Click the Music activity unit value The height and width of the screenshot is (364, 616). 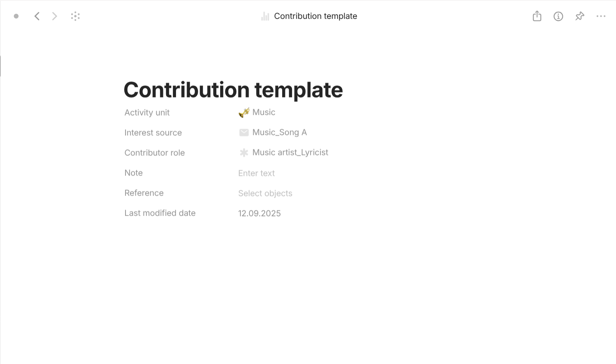[264, 112]
